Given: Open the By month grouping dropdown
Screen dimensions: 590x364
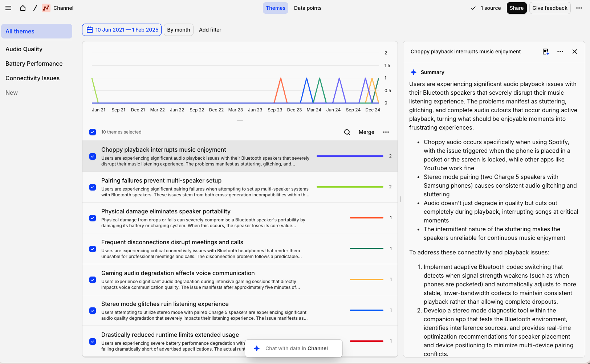Looking at the screenshot, I should point(179,30).
